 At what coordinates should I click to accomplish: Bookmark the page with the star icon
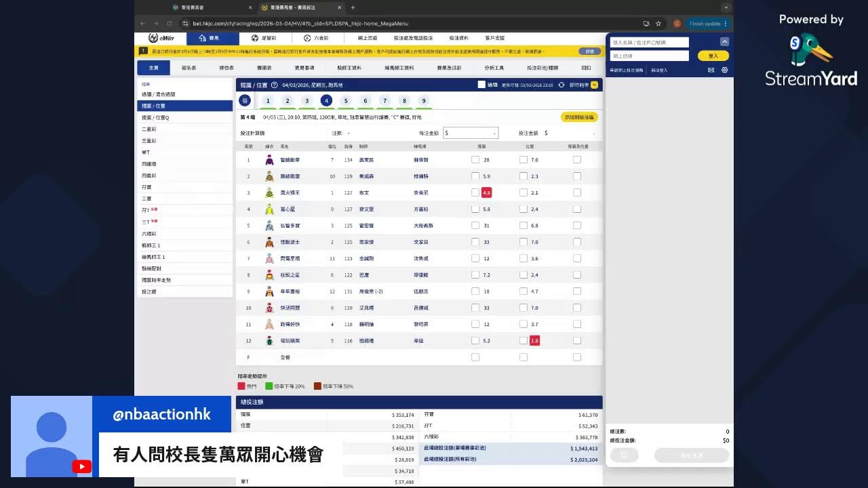(x=658, y=24)
